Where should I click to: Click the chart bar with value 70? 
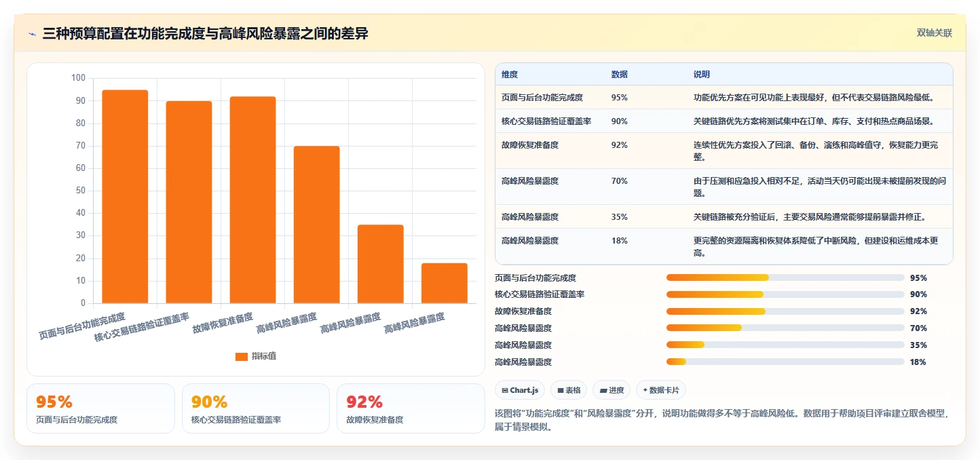click(x=316, y=225)
